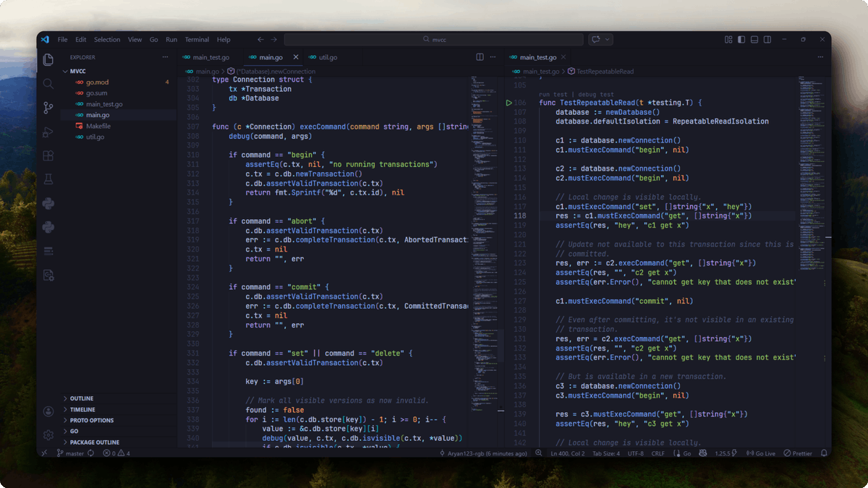The width and height of the screenshot is (868, 488).
Task: Expand the GO section in sidebar
Action: click(119, 431)
